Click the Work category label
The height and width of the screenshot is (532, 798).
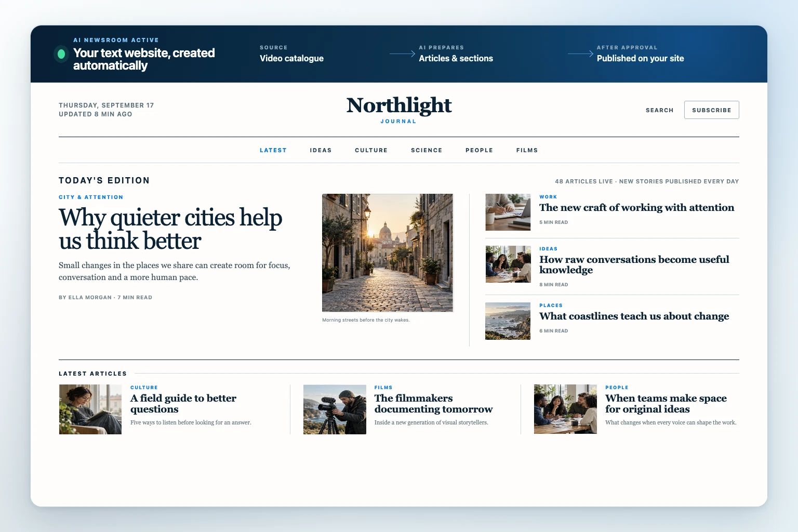[x=548, y=197]
